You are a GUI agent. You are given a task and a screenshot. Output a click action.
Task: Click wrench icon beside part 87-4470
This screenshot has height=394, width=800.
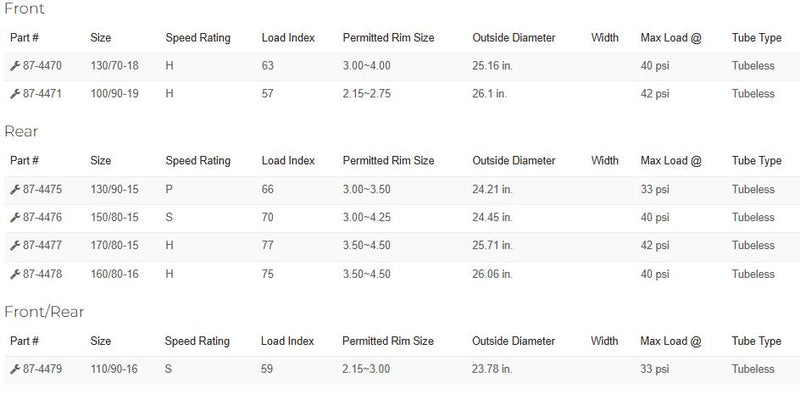pyautogui.click(x=15, y=66)
